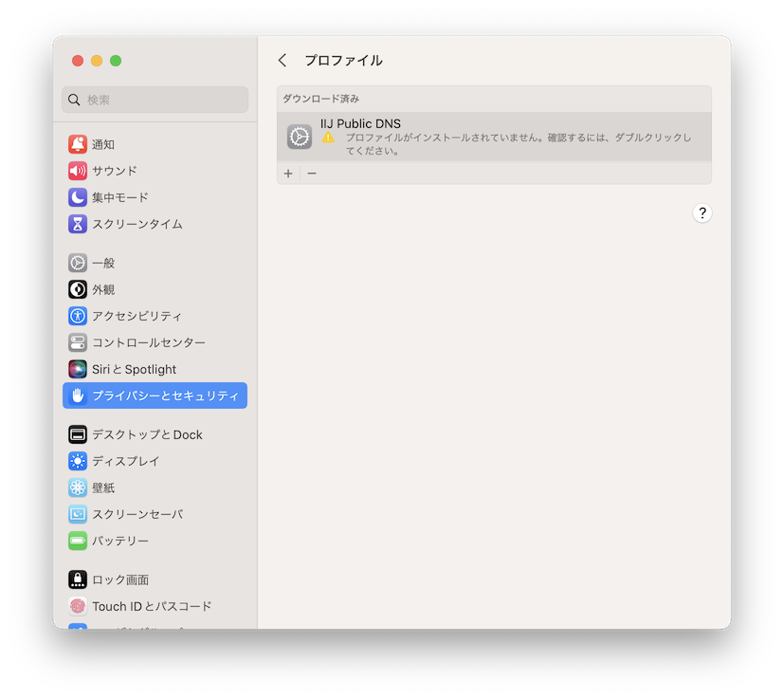
Task: Click the Siri と Spotlight icon
Action: tap(78, 369)
